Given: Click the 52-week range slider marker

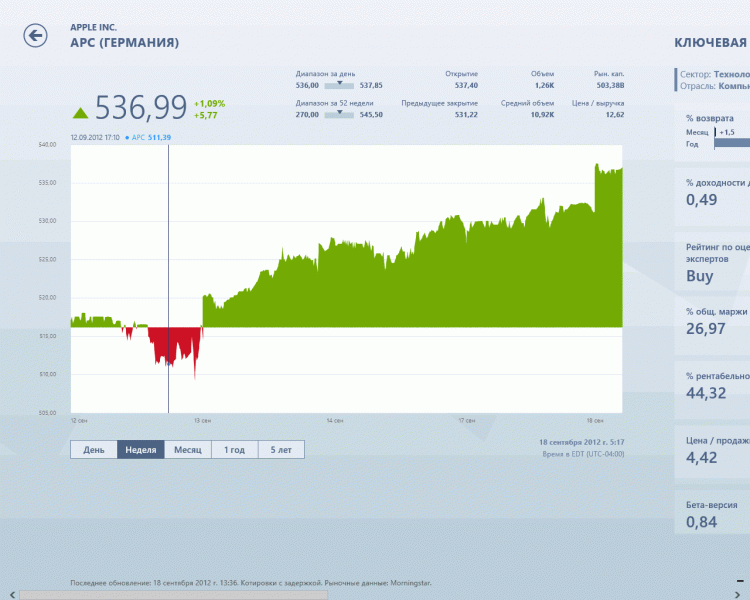Looking at the screenshot, I should [340, 112].
